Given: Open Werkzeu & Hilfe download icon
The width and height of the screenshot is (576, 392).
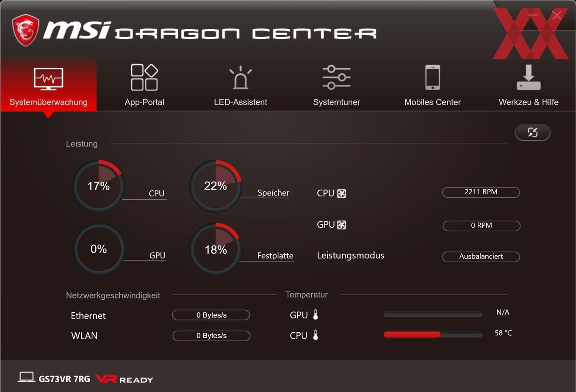Looking at the screenshot, I should (529, 77).
